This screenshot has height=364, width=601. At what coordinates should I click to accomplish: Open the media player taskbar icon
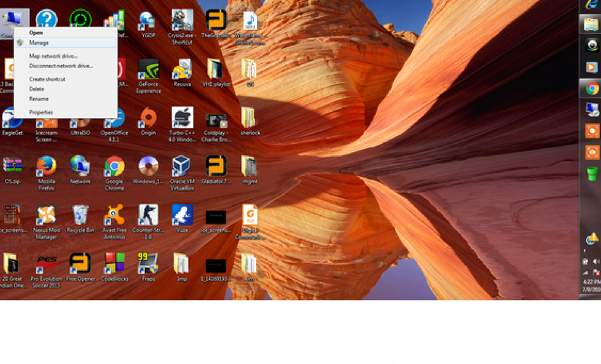(592, 67)
